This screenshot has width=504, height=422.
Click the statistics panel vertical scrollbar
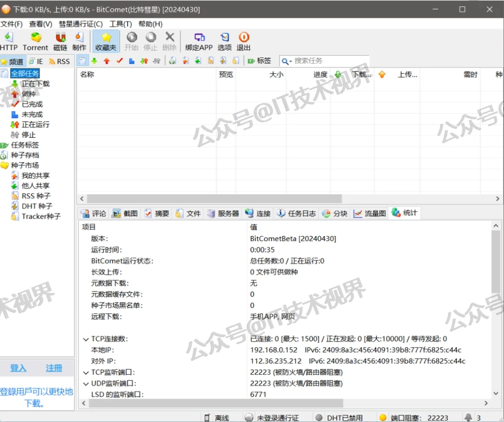tap(496, 262)
